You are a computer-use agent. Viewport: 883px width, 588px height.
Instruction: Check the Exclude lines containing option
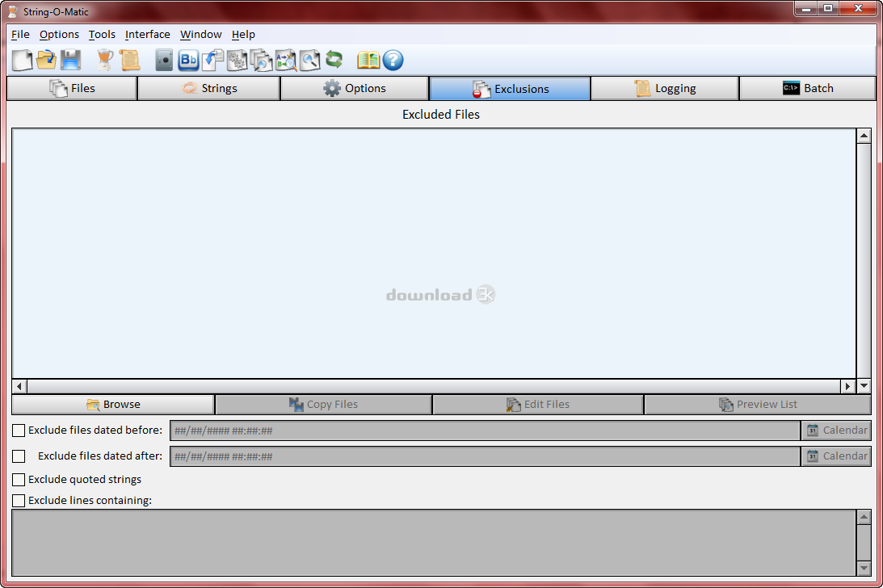point(19,501)
